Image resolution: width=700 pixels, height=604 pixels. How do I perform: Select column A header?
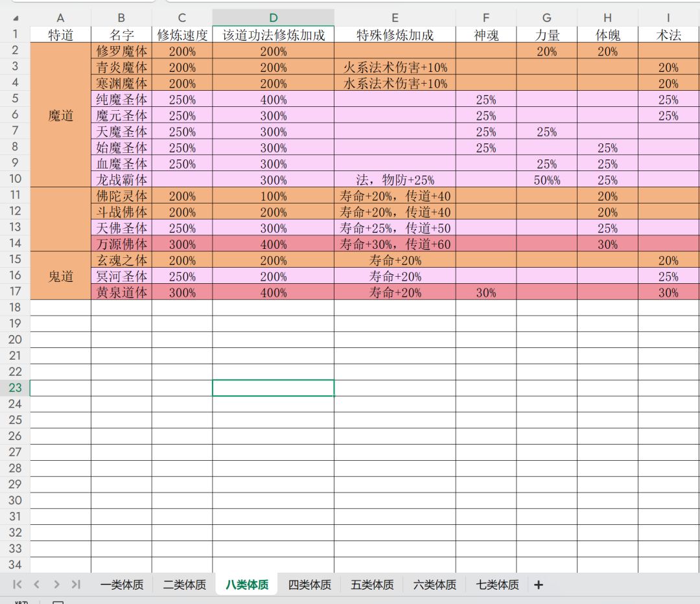[61, 18]
